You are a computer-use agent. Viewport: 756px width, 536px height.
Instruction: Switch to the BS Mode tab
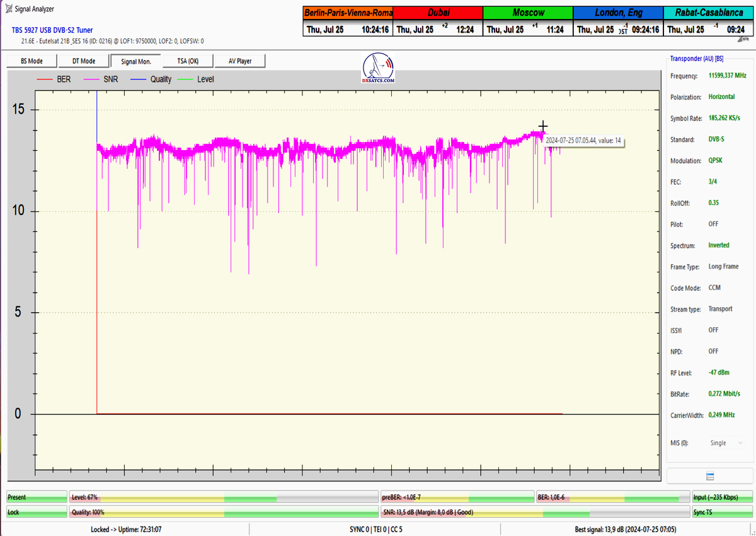click(x=31, y=61)
